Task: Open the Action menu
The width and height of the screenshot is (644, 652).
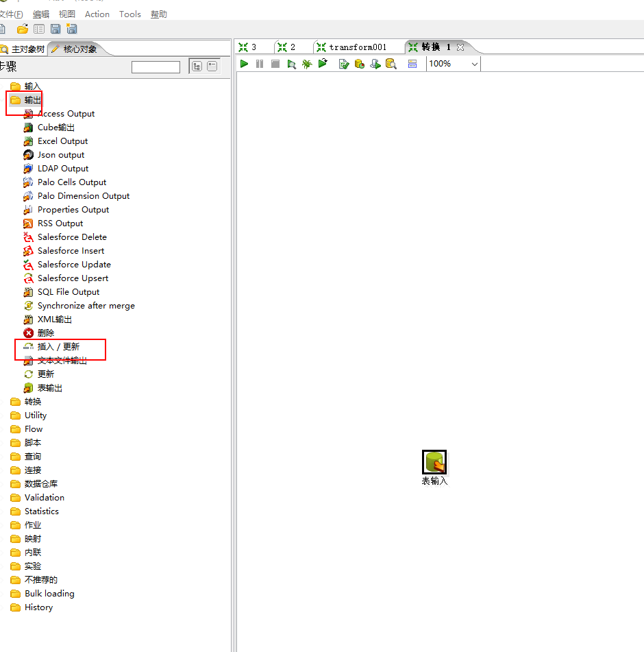Action: [97, 14]
